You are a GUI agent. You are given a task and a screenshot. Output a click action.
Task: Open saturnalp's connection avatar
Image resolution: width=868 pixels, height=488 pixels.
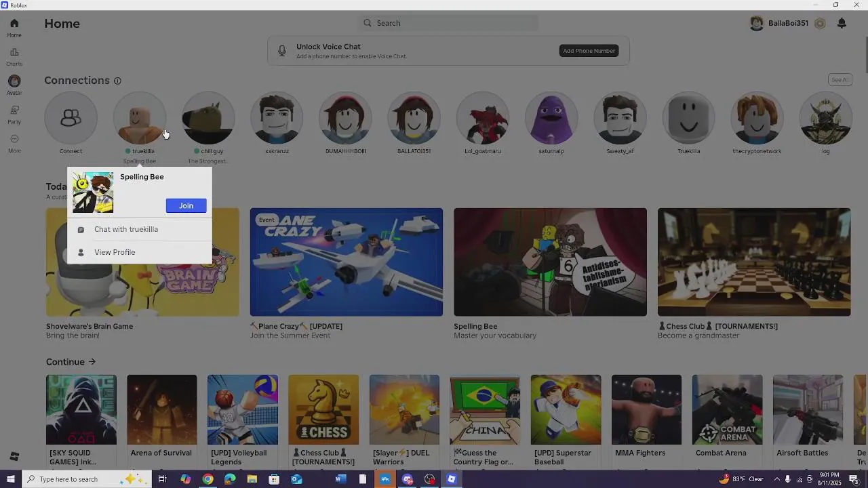(x=551, y=118)
